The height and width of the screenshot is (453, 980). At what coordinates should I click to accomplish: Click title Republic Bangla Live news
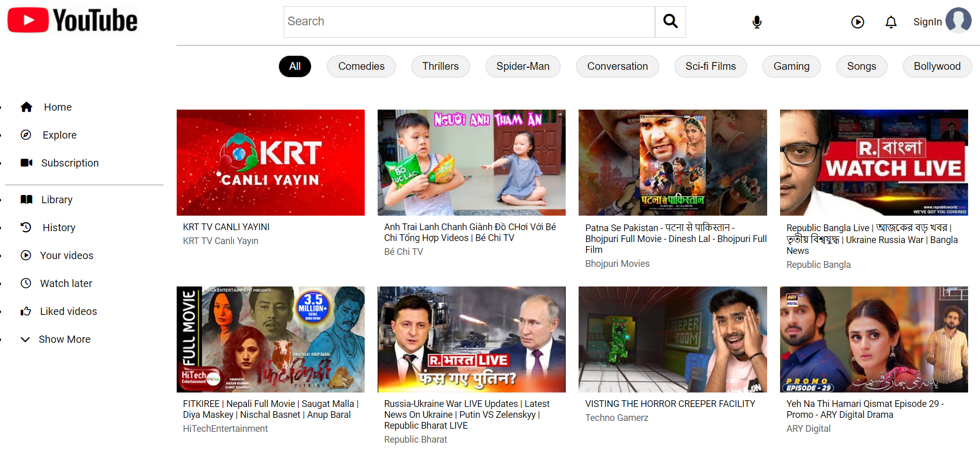872,239
